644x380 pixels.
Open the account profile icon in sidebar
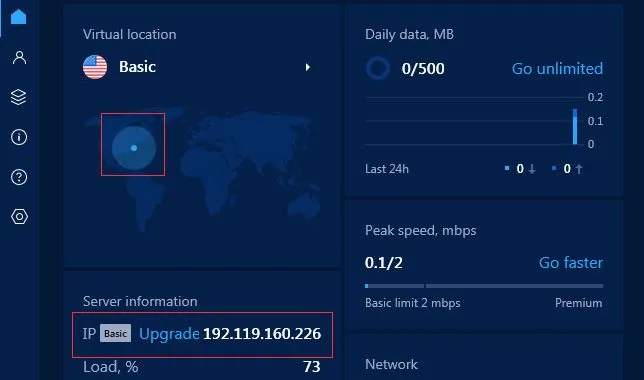[x=19, y=58]
